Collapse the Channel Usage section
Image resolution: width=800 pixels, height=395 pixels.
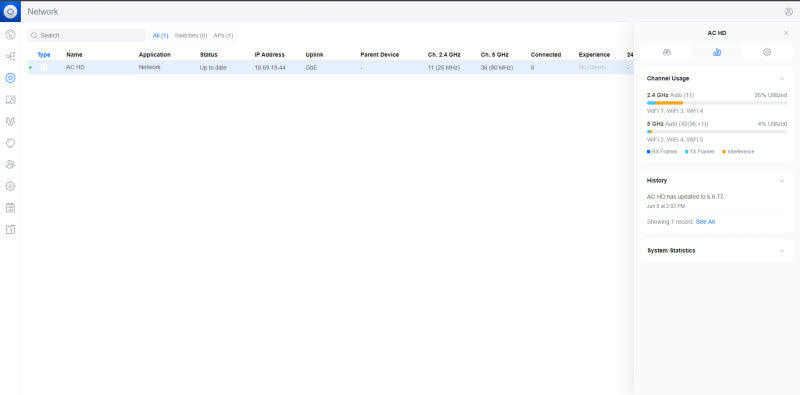point(782,79)
